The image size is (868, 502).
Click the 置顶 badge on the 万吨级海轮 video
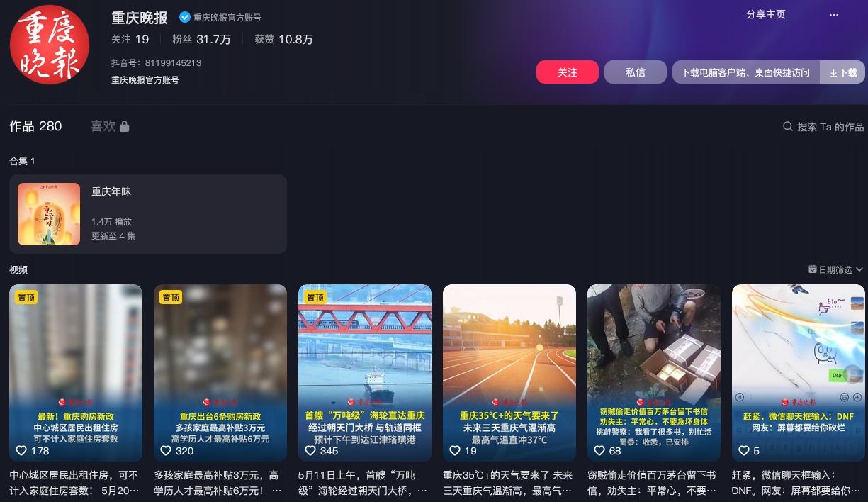(315, 297)
